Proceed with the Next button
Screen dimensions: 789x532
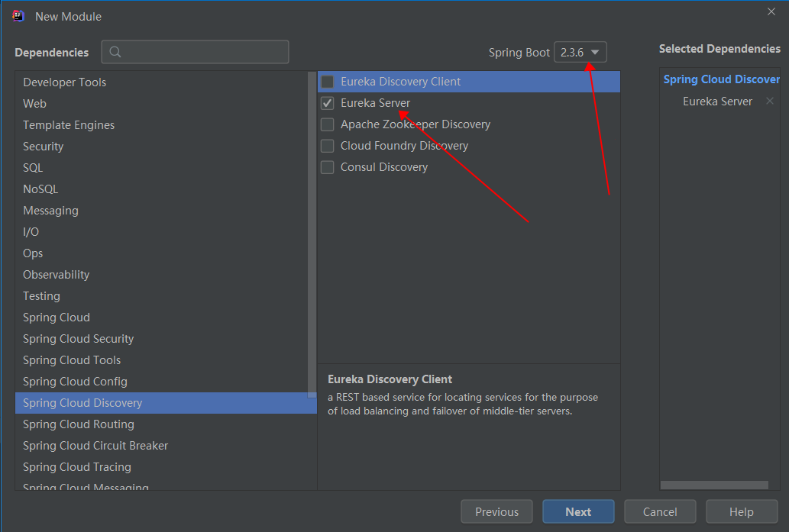click(578, 512)
